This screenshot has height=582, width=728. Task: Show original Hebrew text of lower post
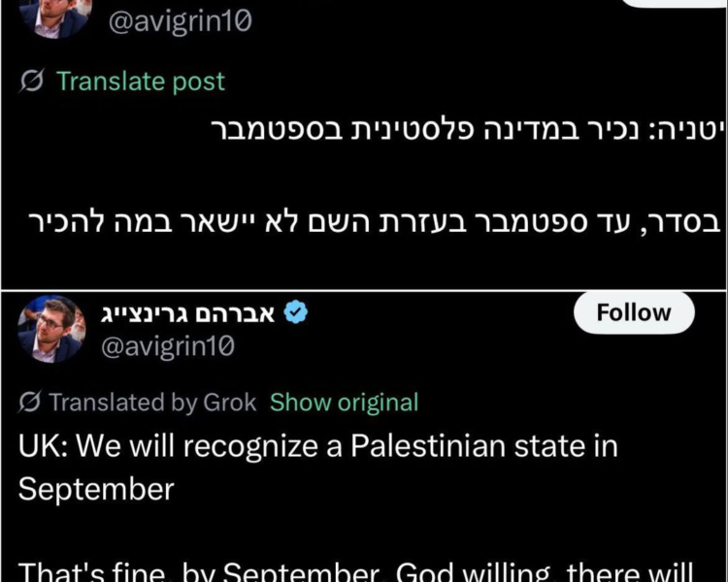click(344, 402)
